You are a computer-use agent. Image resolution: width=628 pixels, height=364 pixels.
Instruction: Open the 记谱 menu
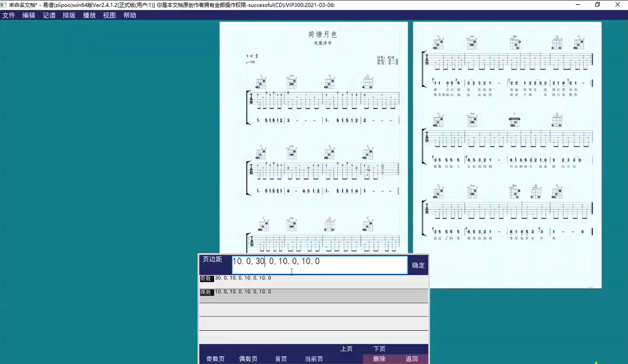pyautogui.click(x=49, y=15)
